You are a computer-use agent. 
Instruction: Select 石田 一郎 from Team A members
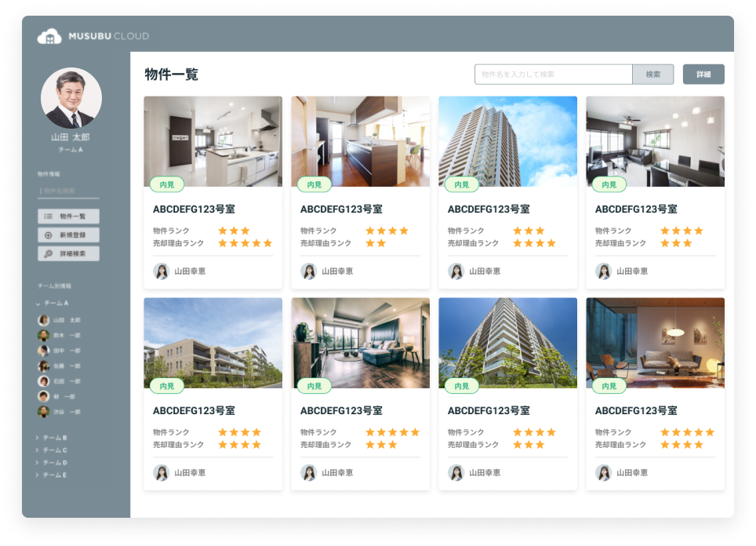[x=67, y=381]
